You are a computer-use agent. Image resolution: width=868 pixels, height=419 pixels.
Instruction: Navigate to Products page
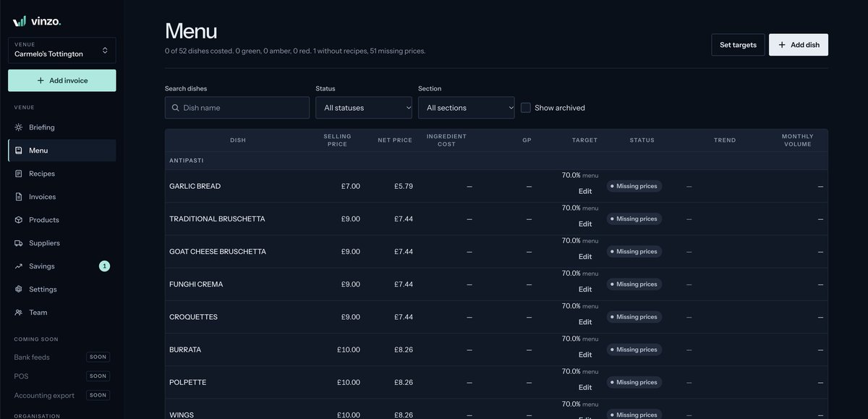pyautogui.click(x=61, y=220)
